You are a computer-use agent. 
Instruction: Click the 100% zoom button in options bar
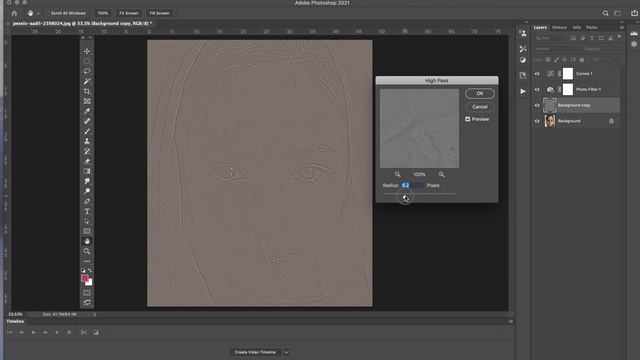point(103,13)
